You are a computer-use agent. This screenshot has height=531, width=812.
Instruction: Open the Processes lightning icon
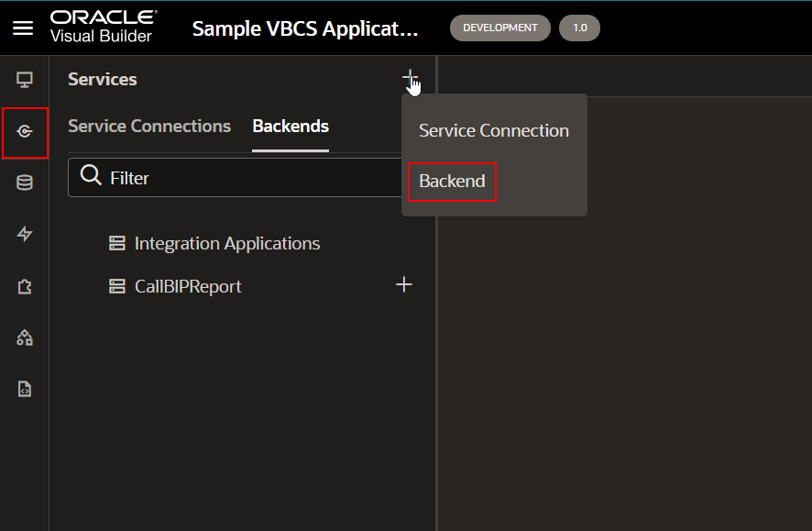tap(25, 234)
